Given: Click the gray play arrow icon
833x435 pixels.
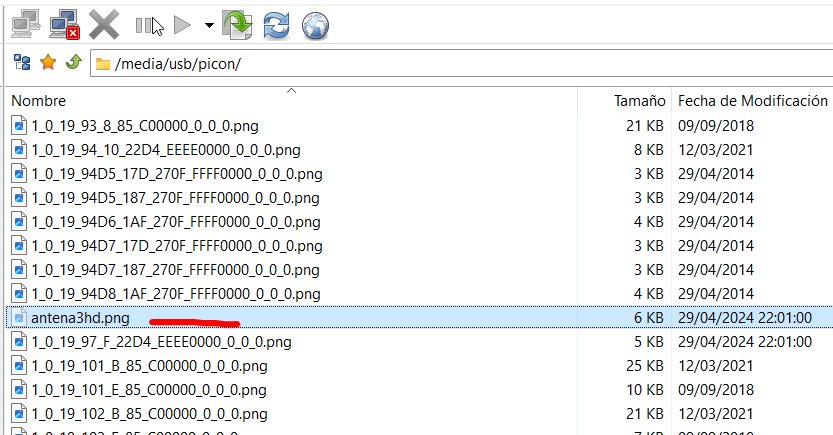Looking at the screenshot, I should [181, 23].
